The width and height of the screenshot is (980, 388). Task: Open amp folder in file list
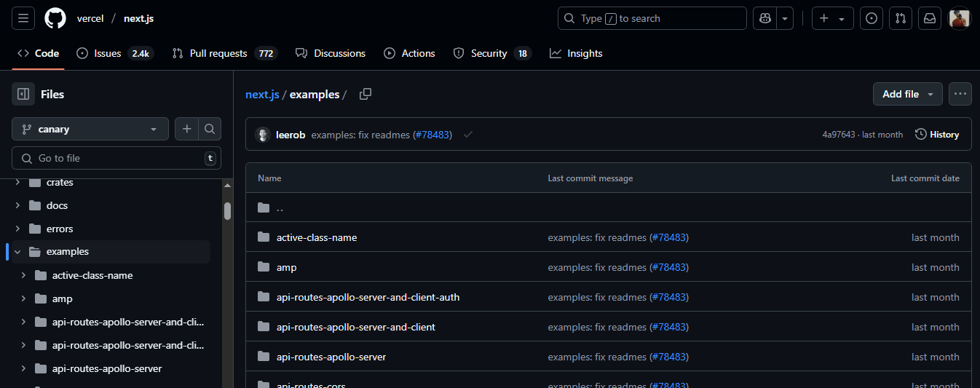(x=287, y=267)
